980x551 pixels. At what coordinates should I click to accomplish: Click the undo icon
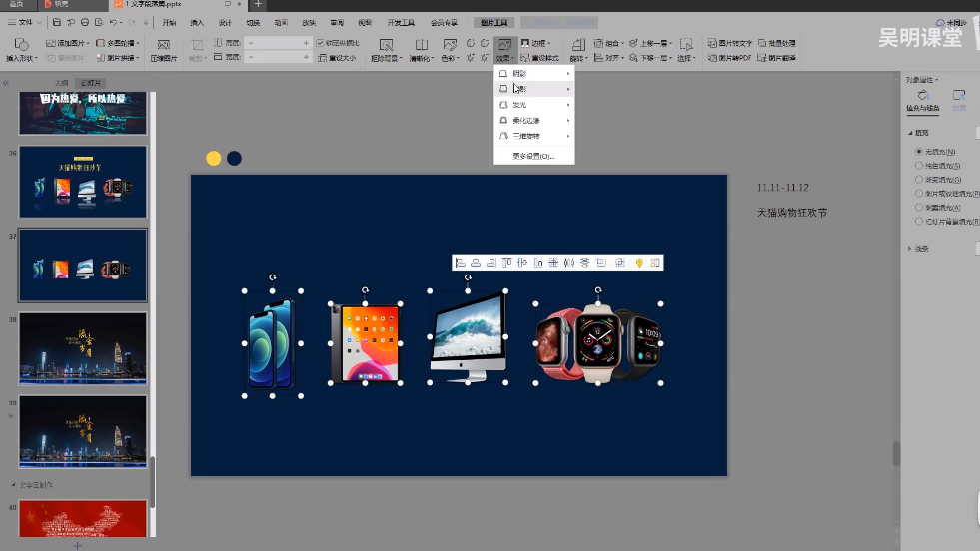[x=113, y=23]
